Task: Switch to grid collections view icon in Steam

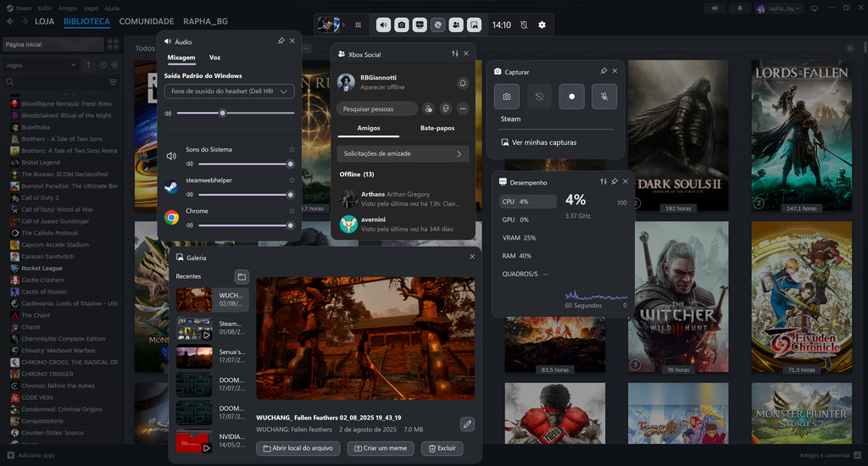Action: (113, 44)
